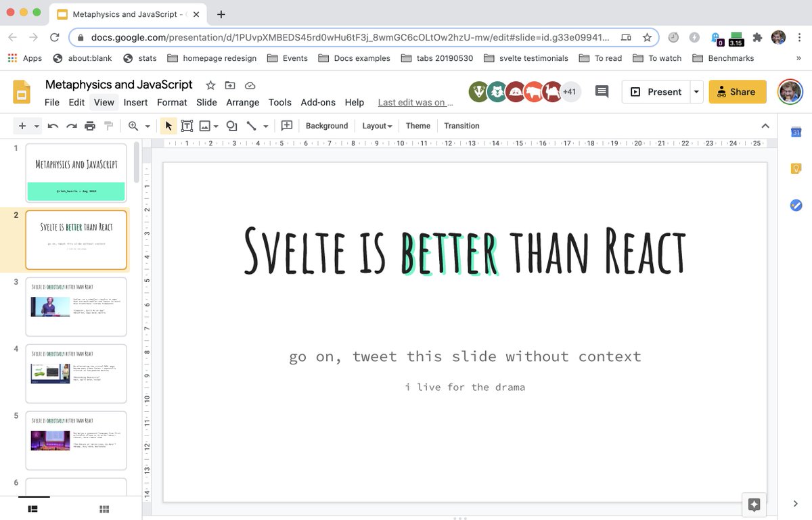Hide the menus with collapse chevron

[765, 126]
